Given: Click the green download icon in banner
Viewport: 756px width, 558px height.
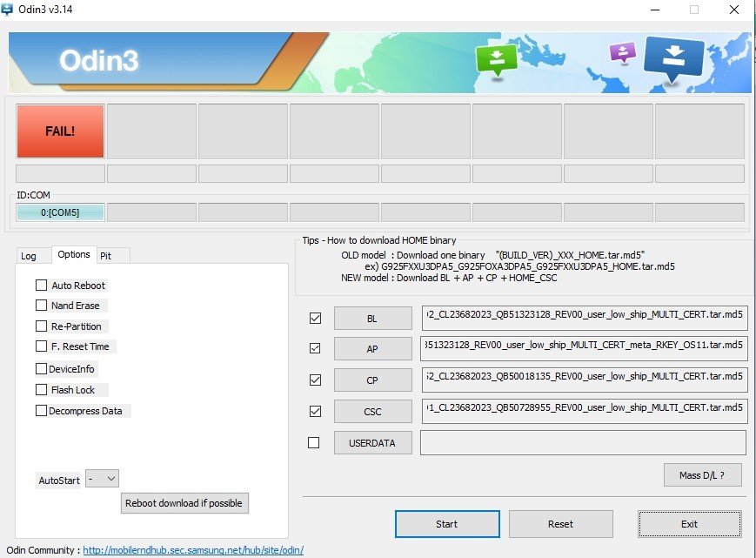Looking at the screenshot, I should pyautogui.click(x=496, y=60).
